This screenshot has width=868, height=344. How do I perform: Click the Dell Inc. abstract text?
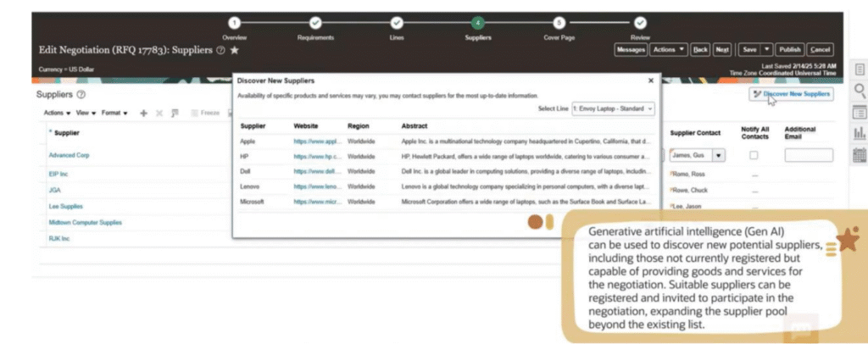526,171
